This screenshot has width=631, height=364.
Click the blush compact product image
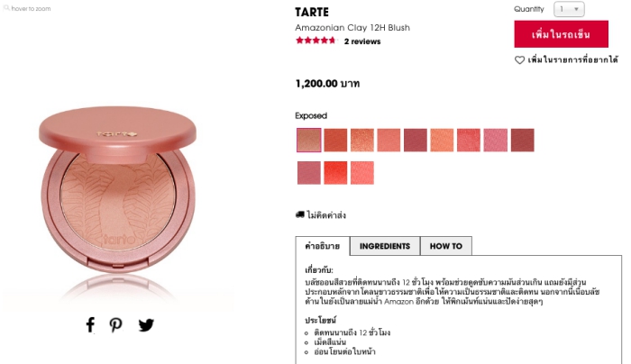pyautogui.click(x=117, y=189)
